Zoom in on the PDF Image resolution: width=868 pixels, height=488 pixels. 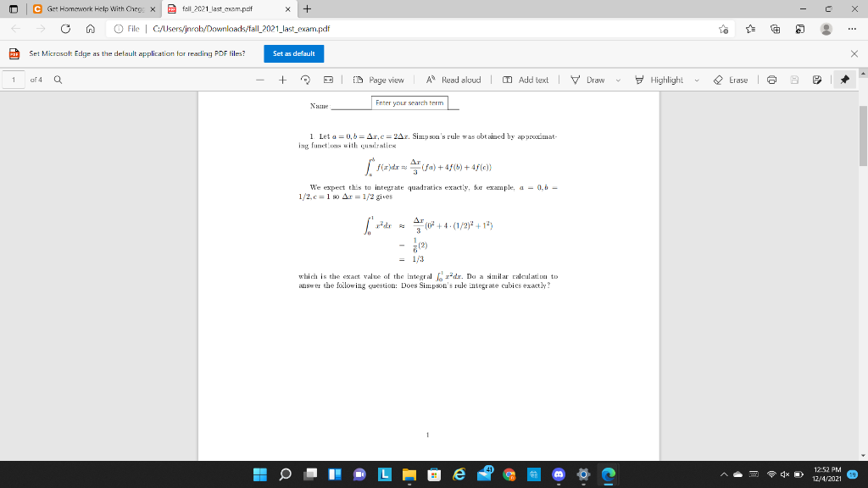(282, 80)
